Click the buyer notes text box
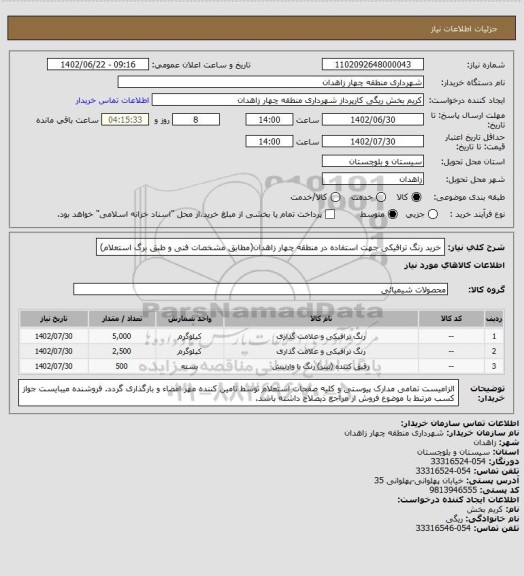524x576 pixels. [x=238, y=393]
